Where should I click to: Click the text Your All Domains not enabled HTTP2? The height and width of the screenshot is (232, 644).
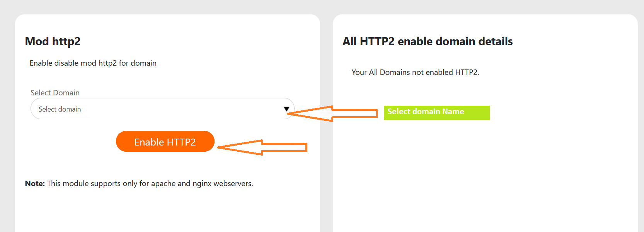pos(415,72)
